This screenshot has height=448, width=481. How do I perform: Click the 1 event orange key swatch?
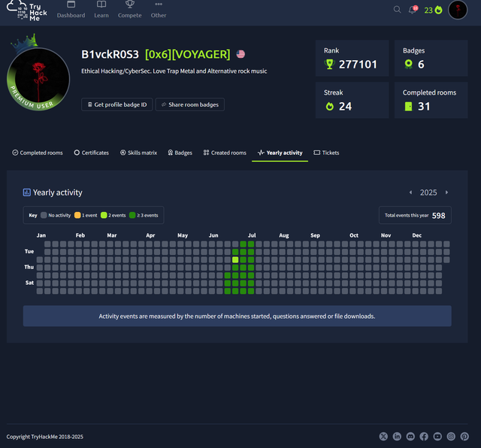(77, 215)
